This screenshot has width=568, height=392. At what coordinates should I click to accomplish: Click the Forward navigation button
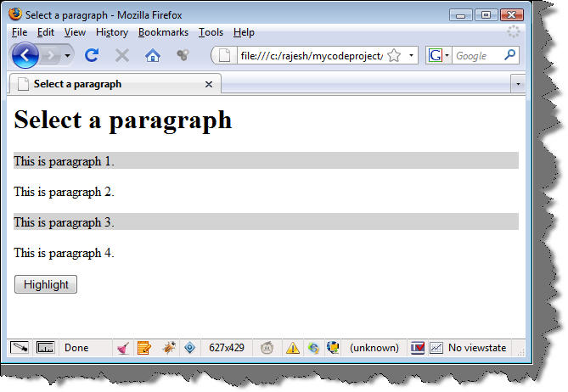pos(49,55)
